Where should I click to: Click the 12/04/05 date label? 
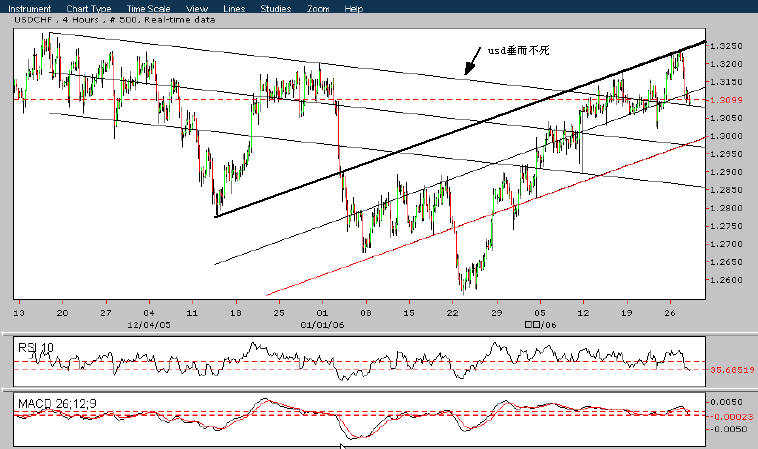coord(149,325)
